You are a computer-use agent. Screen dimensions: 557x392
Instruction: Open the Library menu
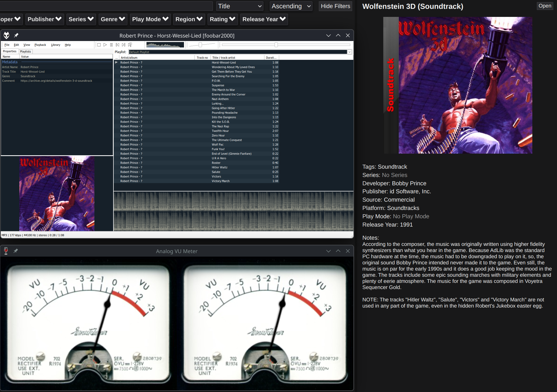coord(56,45)
